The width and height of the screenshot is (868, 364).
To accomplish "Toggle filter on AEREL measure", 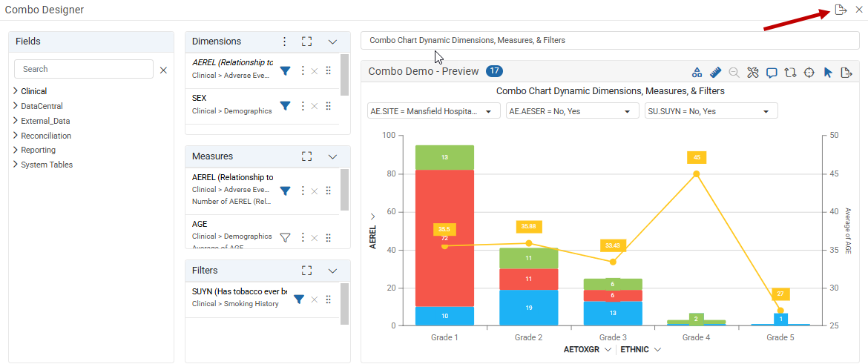I will [x=285, y=191].
